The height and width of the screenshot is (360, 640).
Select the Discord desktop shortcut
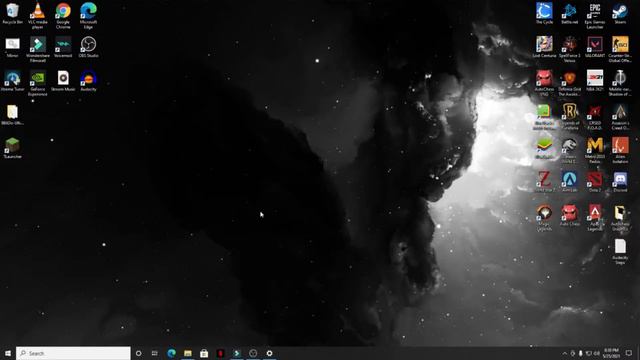pyautogui.click(x=620, y=182)
